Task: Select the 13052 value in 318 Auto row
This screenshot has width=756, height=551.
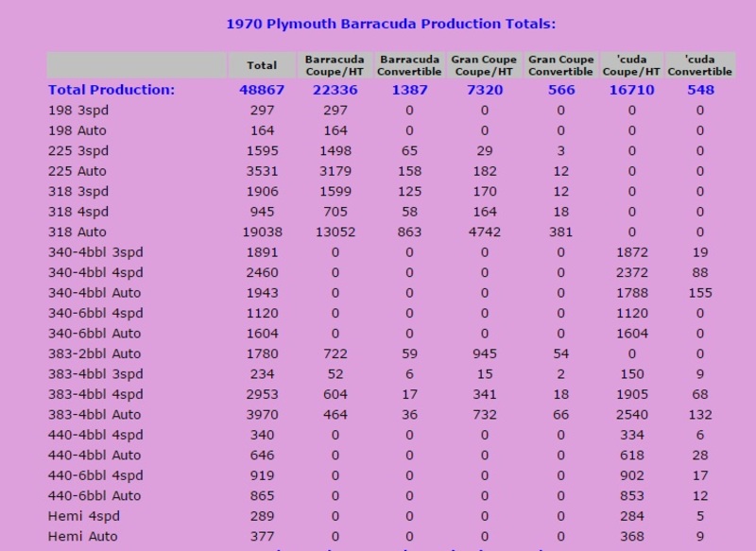Action: 335,232
